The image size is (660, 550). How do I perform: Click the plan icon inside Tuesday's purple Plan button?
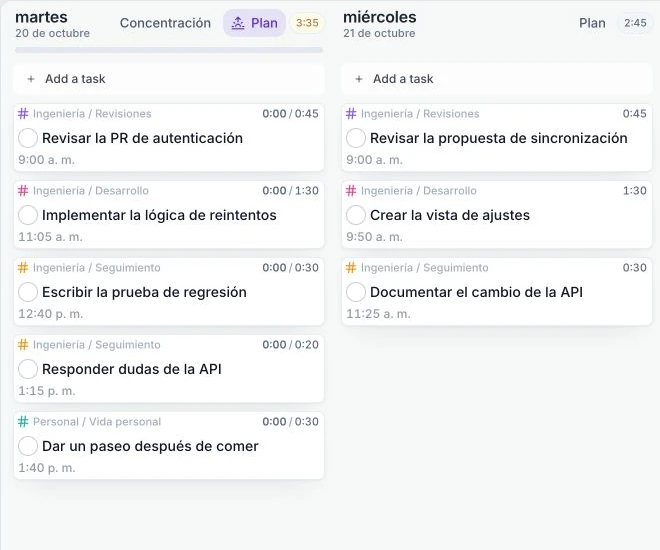coord(238,23)
